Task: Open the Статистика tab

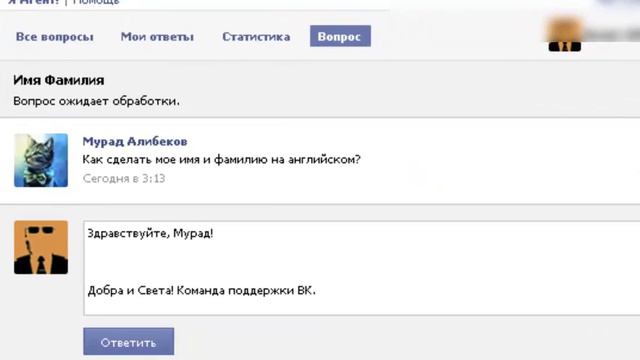Action: (256, 37)
